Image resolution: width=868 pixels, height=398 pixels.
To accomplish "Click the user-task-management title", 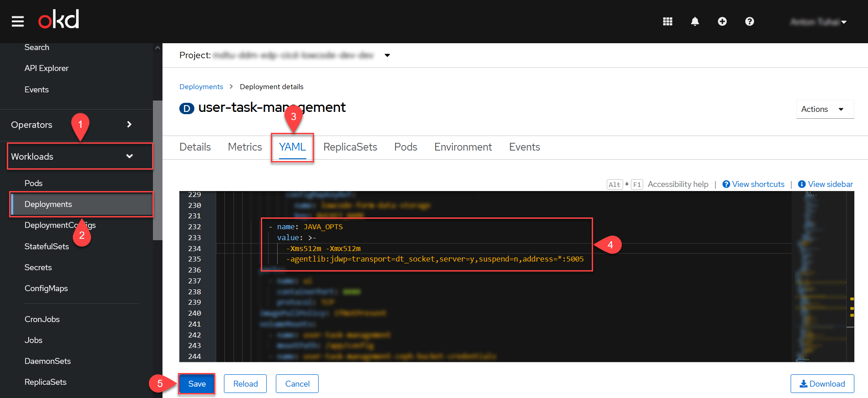I will [x=272, y=107].
